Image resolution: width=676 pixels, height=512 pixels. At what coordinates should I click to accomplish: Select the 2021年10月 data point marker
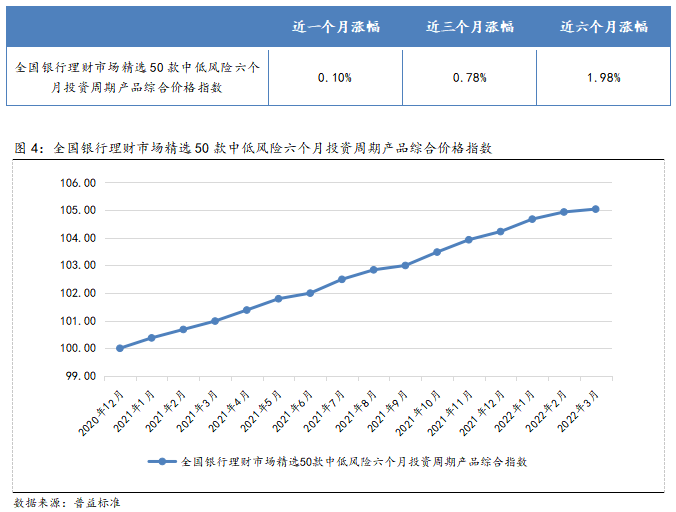click(x=437, y=252)
